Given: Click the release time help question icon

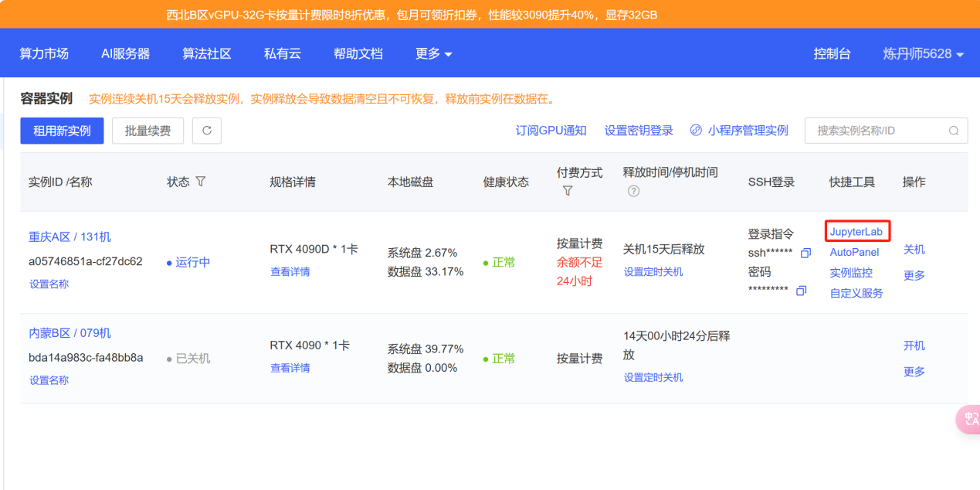Looking at the screenshot, I should coord(633,191).
